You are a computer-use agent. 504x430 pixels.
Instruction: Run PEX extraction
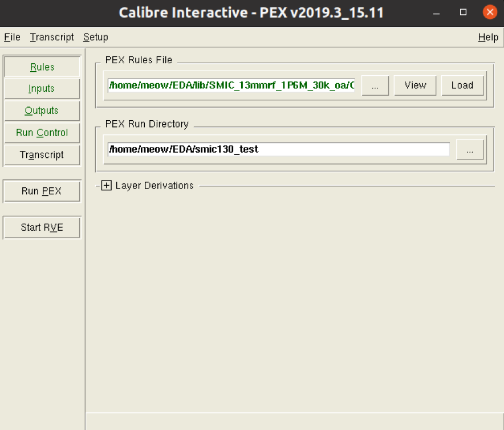[x=42, y=191]
